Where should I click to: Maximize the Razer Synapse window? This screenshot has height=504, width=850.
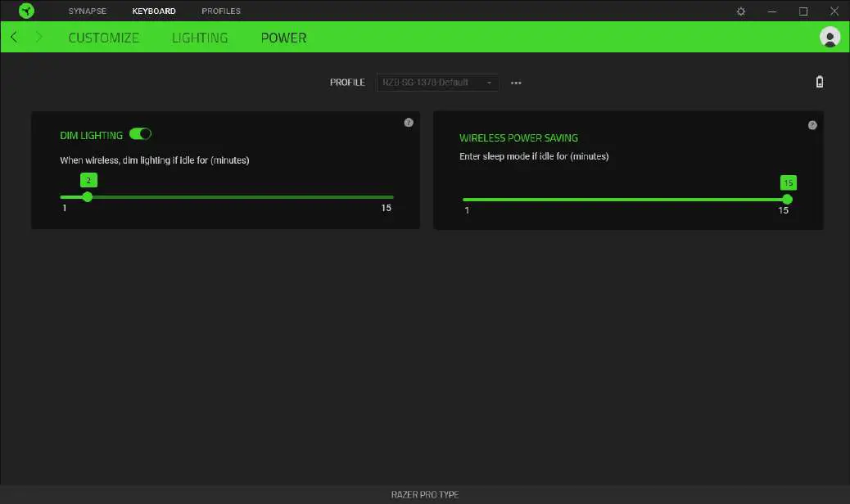[x=803, y=11]
